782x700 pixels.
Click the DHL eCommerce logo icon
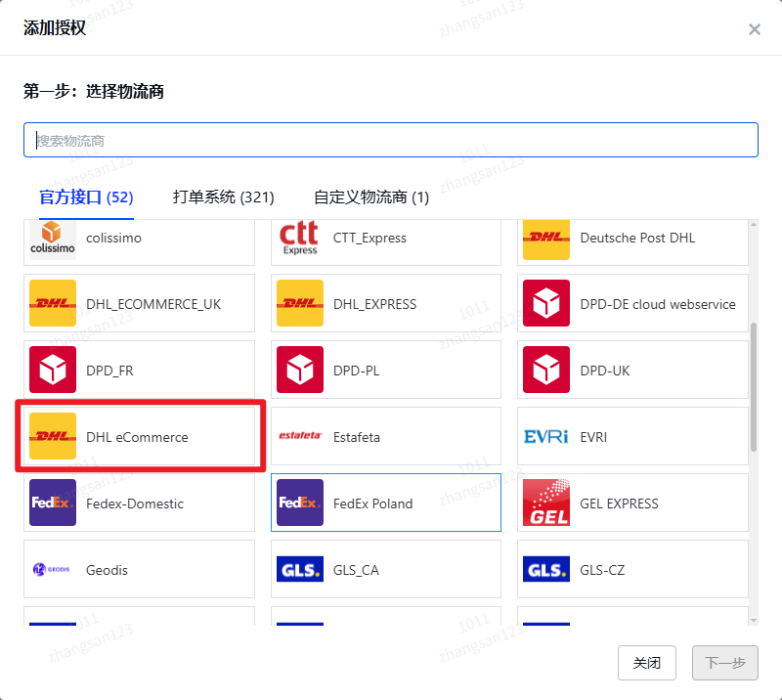point(53,436)
